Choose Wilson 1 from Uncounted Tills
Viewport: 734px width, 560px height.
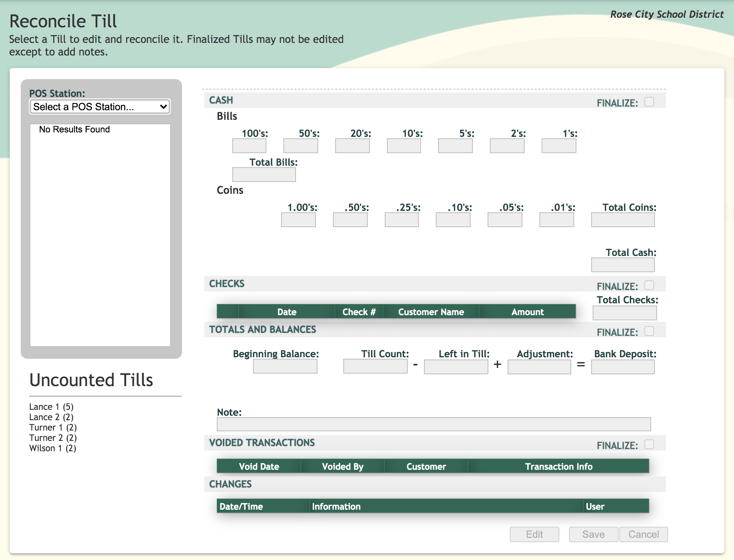53,448
